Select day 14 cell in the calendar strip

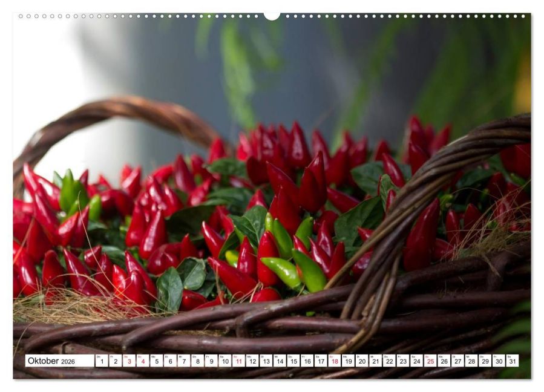[280, 361]
